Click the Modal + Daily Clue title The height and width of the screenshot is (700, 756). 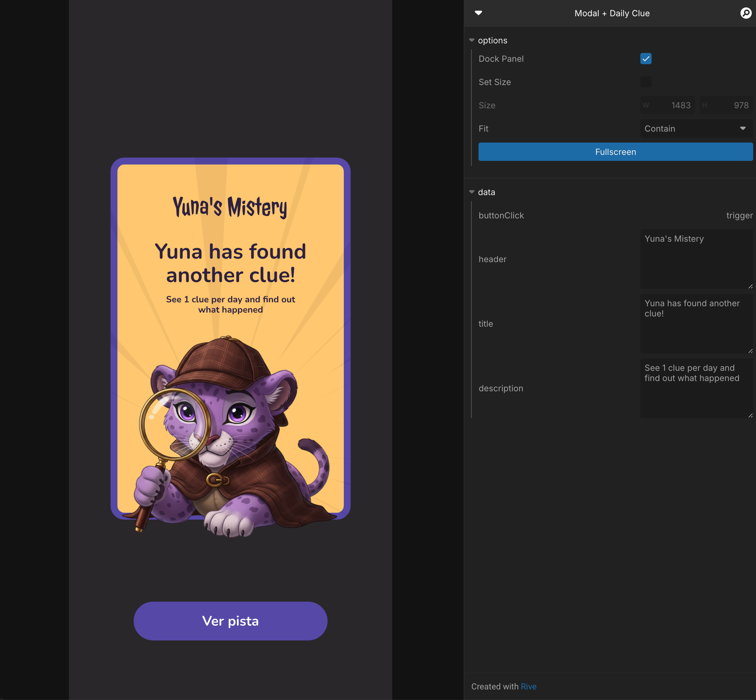point(612,13)
